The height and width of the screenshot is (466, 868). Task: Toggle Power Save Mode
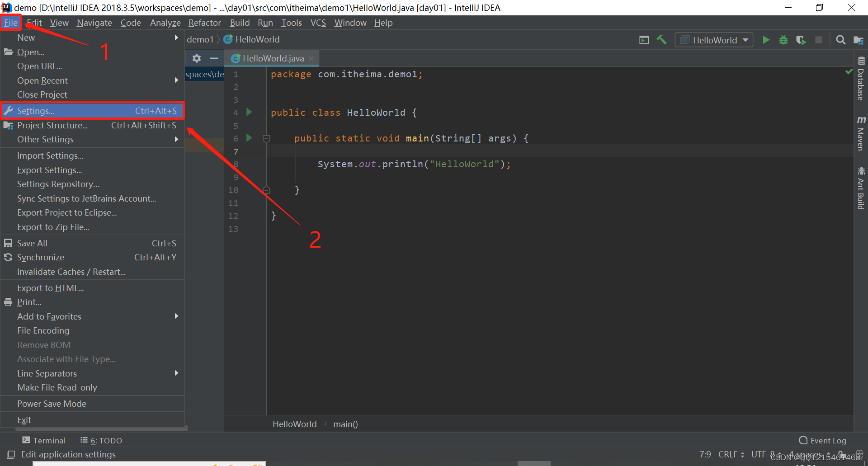[92, 404]
